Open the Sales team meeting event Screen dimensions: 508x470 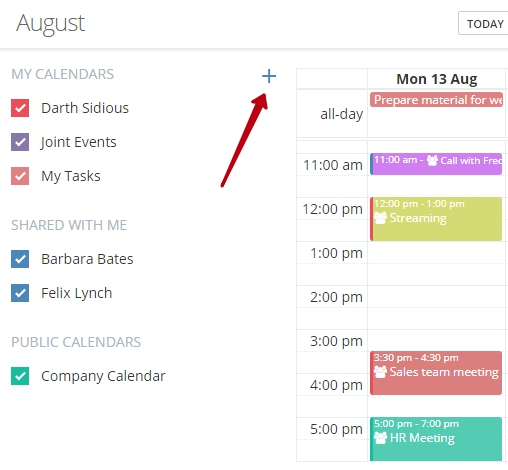[x=436, y=373]
